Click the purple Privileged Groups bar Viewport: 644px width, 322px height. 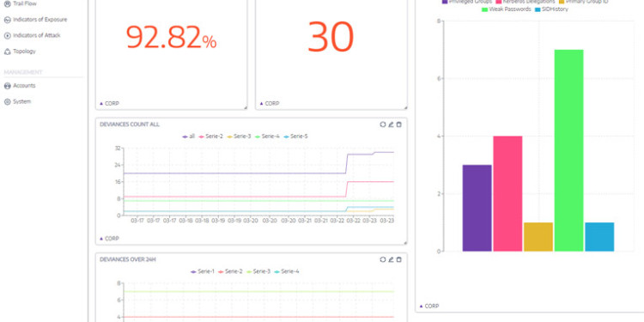coord(477,209)
